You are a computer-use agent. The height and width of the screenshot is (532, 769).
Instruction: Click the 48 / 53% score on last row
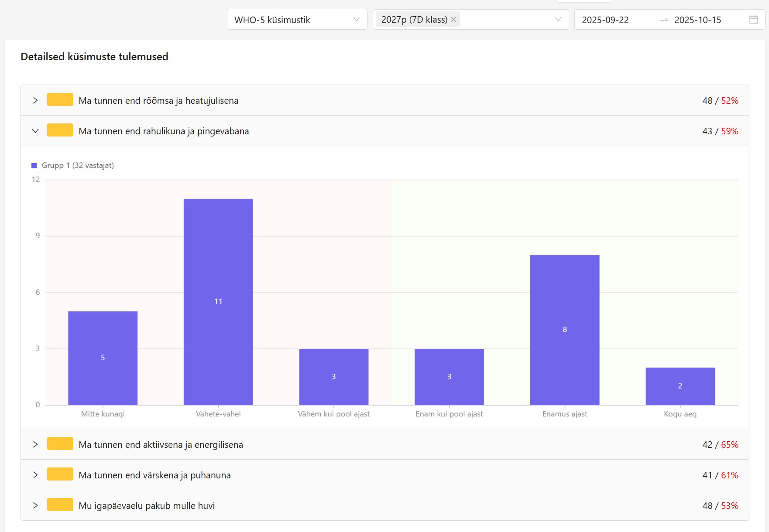coord(720,506)
